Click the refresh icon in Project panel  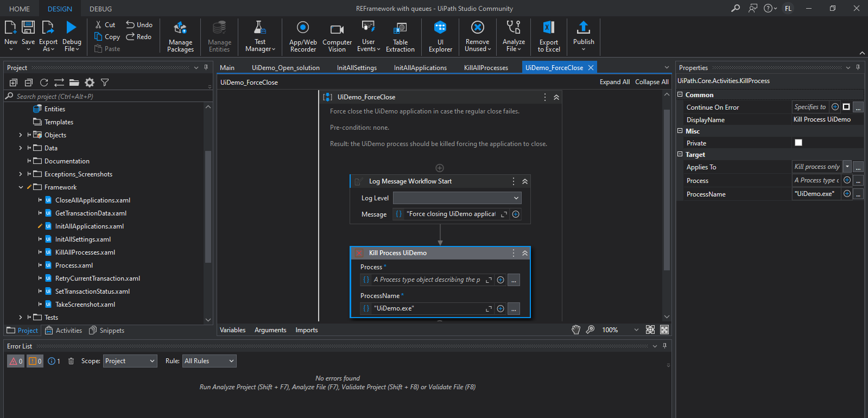pos(44,83)
